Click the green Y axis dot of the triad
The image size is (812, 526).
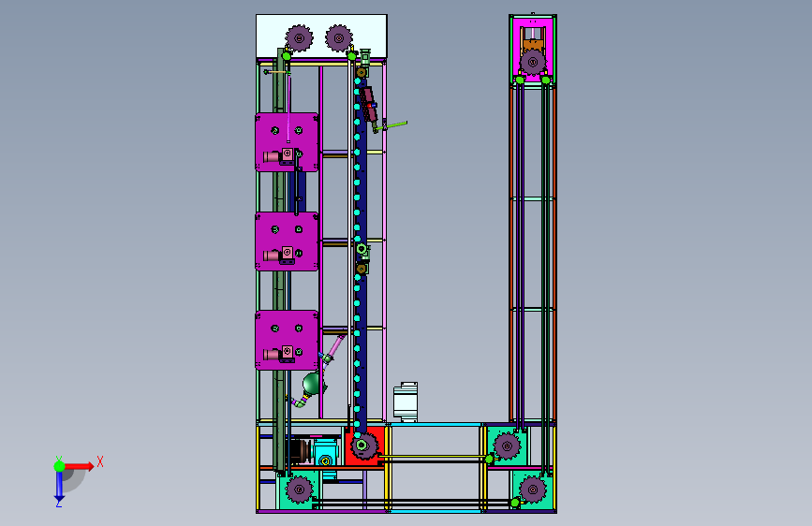(x=60, y=466)
